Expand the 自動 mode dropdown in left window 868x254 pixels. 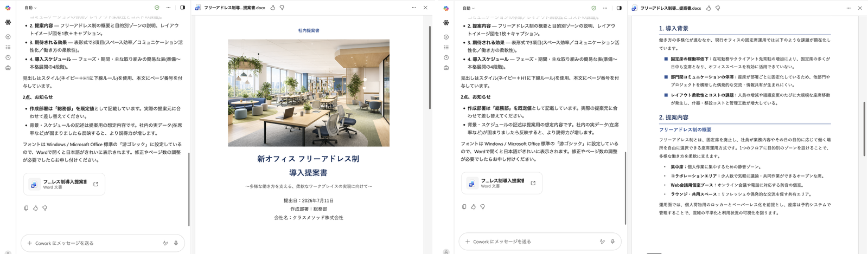tap(30, 8)
